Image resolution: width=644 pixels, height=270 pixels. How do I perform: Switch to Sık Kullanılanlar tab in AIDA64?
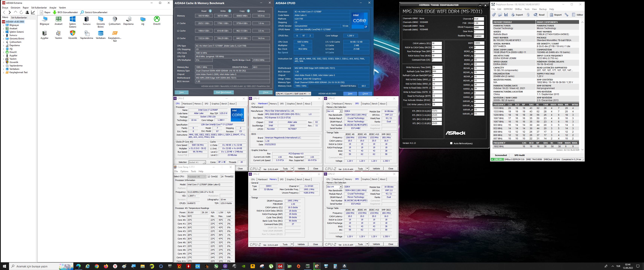(x=19, y=18)
